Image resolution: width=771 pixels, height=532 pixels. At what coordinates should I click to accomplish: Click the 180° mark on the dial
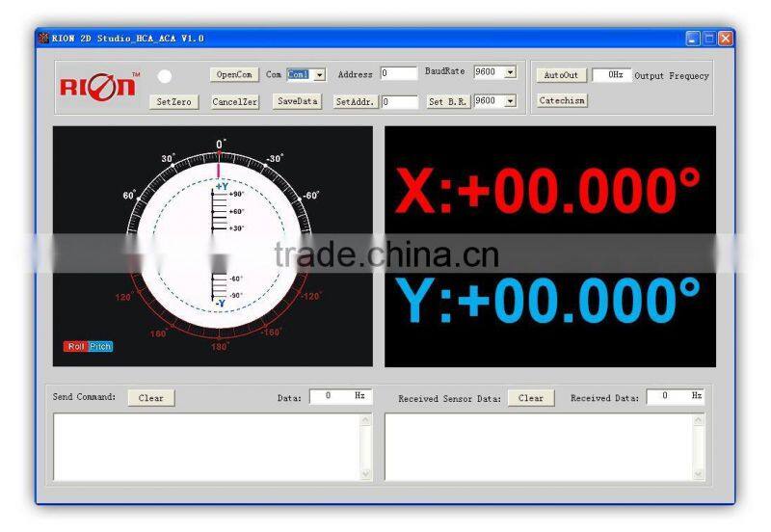point(220,347)
